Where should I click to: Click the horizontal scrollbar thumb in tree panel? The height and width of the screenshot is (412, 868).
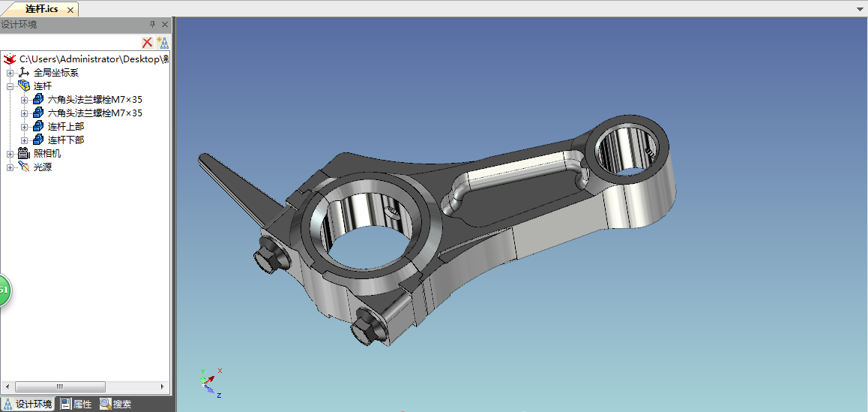pyautogui.click(x=60, y=386)
